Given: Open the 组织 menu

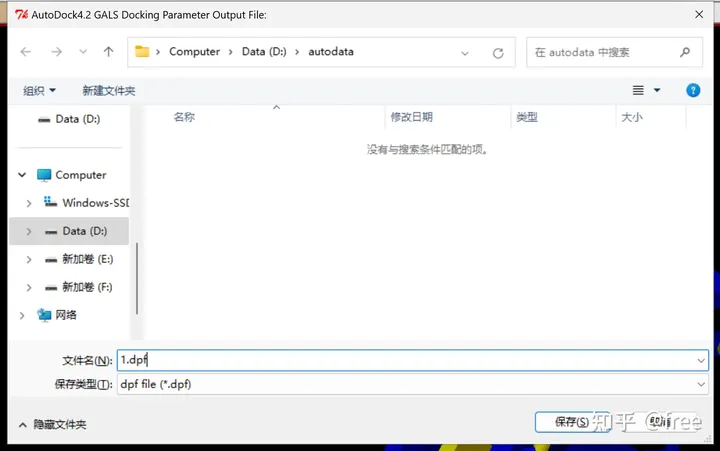Looking at the screenshot, I should click(40, 90).
